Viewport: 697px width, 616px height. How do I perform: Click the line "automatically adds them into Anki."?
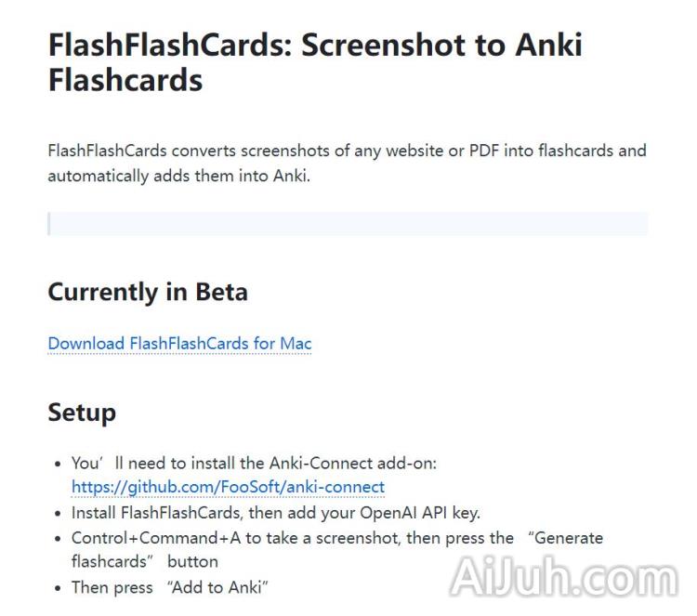coord(178,175)
